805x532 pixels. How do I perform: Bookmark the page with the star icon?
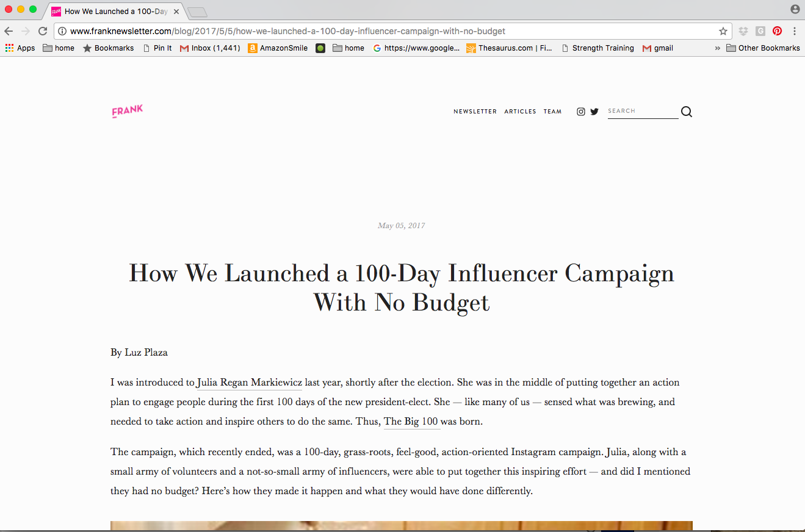(723, 31)
